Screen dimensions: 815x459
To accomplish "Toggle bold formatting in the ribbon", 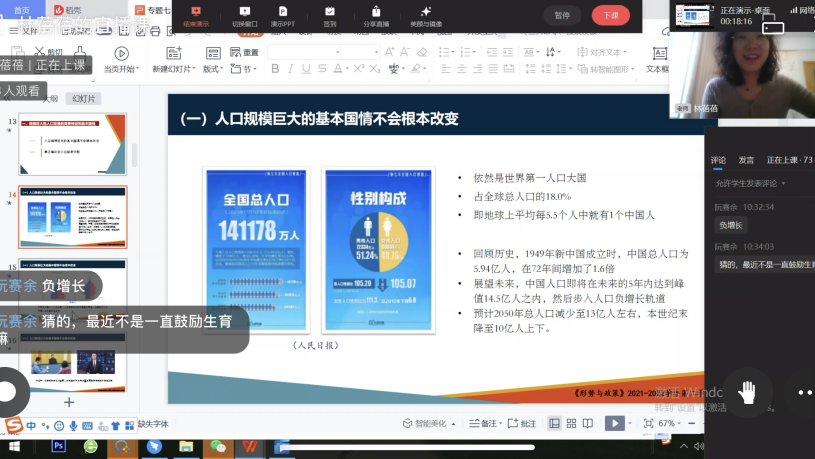I will [276, 69].
